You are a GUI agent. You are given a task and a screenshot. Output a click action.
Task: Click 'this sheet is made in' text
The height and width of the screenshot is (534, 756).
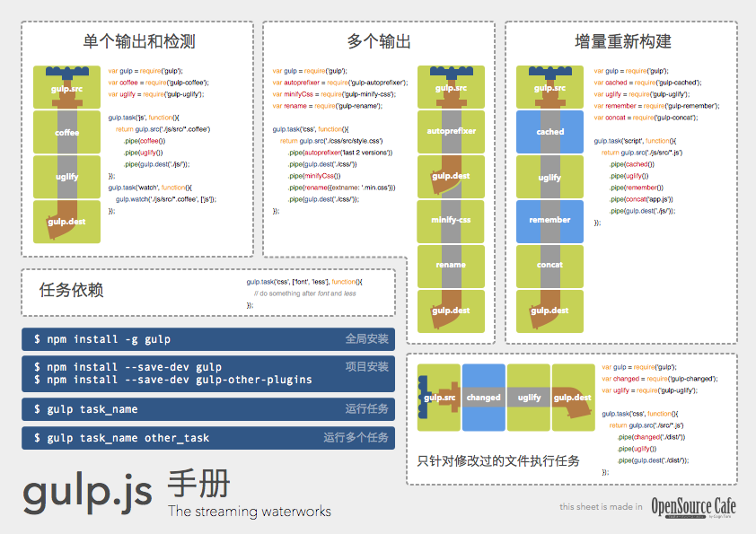[x=601, y=507]
